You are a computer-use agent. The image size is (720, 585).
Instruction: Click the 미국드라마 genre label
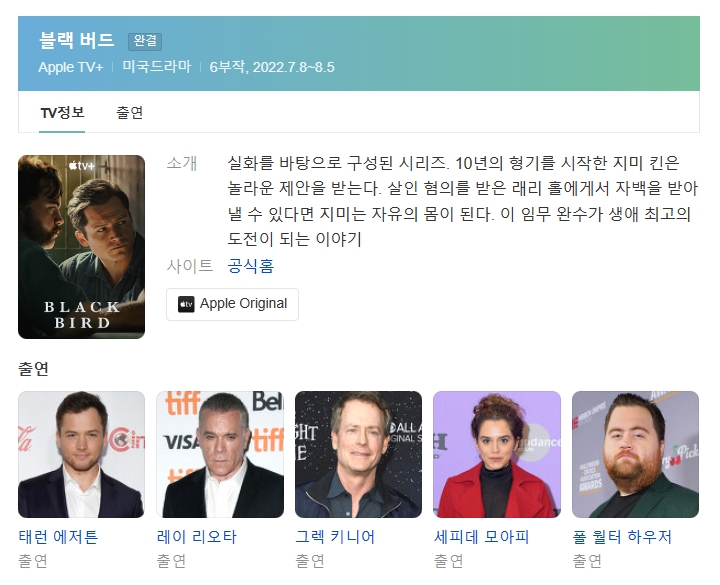pos(157,67)
